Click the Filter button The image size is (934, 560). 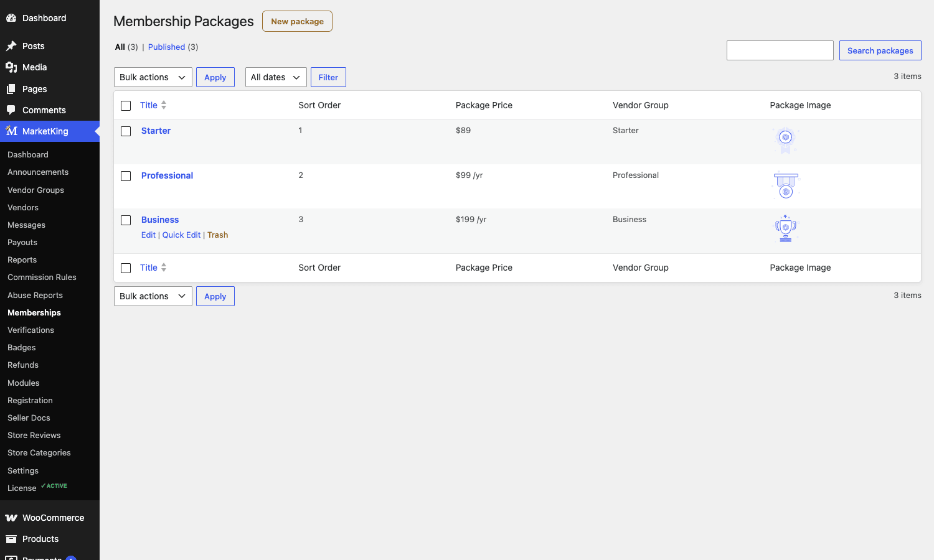pos(328,77)
